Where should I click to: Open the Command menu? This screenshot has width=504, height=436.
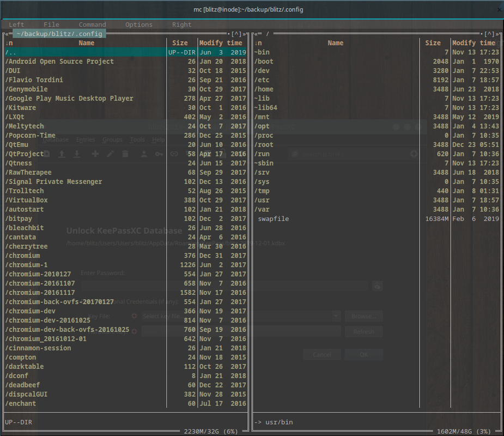[x=92, y=25]
